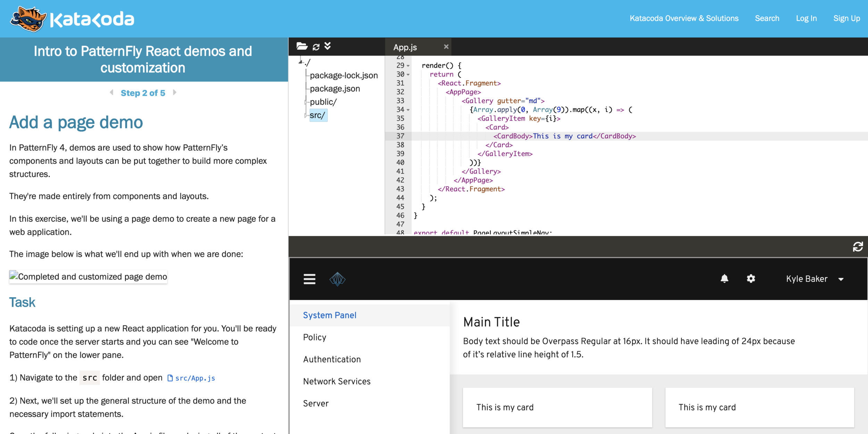This screenshot has width=868, height=434.
Task: Click the open folder icon in editor toolbar
Action: tap(301, 46)
